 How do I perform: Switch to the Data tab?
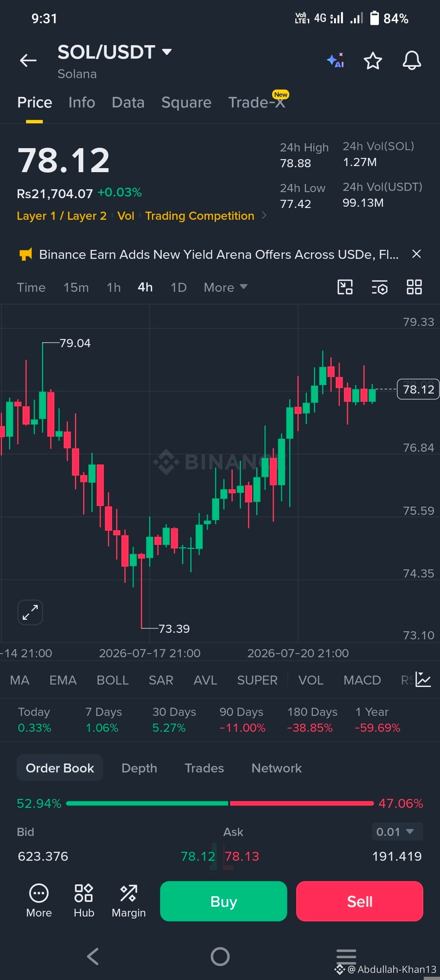(x=128, y=103)
